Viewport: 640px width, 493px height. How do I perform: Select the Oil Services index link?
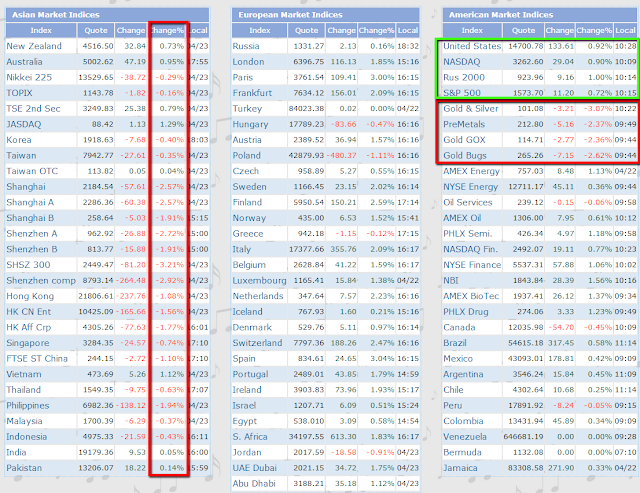tap(468, 202)
